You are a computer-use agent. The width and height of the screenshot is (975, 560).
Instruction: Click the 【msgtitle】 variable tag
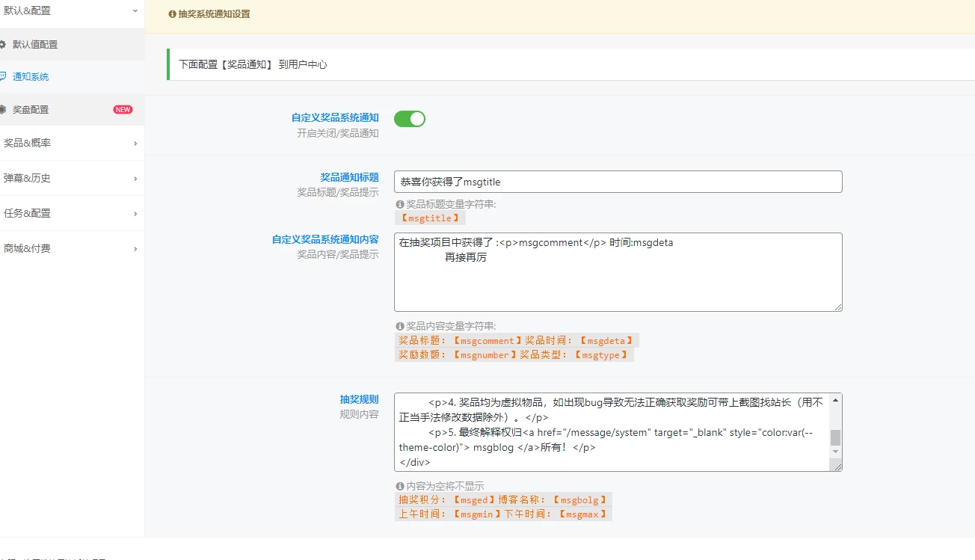[x=430, y=218]
